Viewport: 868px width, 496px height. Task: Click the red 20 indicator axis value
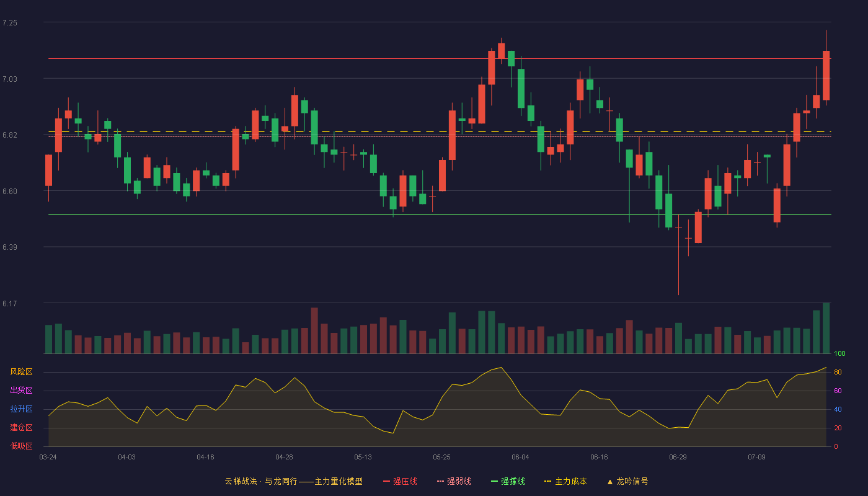(x=838, y=428)
